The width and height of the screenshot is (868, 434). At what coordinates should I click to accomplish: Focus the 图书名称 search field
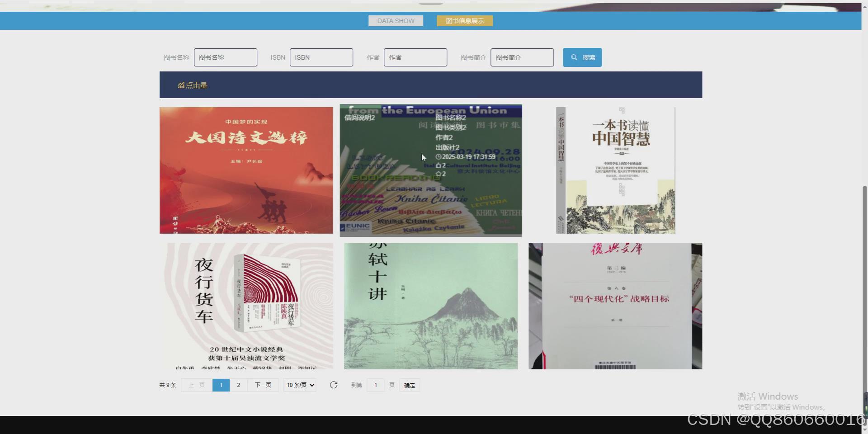pos(226,57)
